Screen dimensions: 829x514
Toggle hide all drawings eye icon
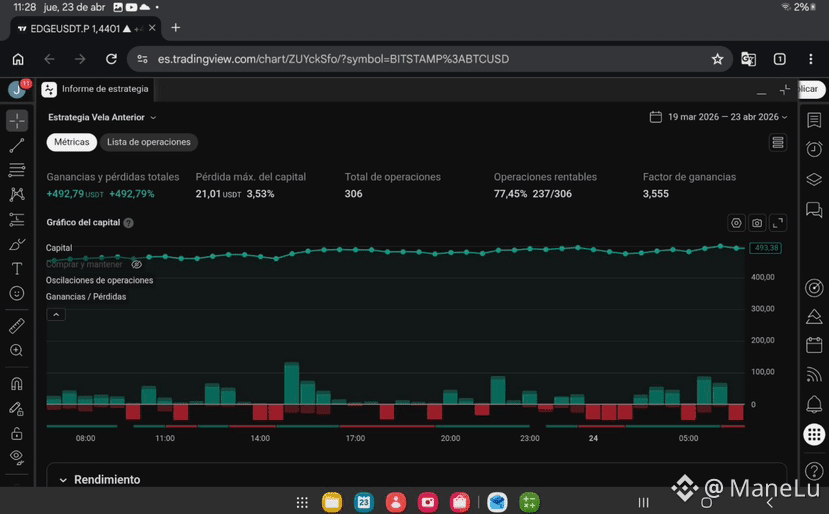17,457
